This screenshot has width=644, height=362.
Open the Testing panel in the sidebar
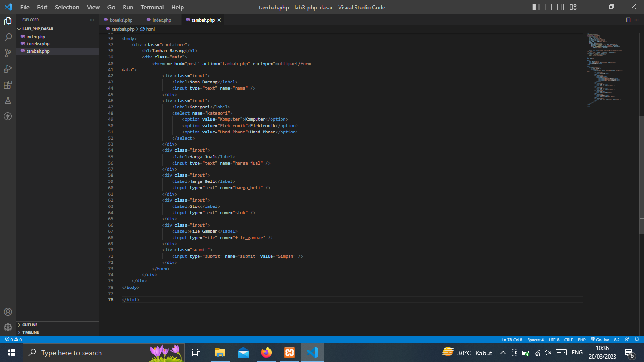[7, 100]
